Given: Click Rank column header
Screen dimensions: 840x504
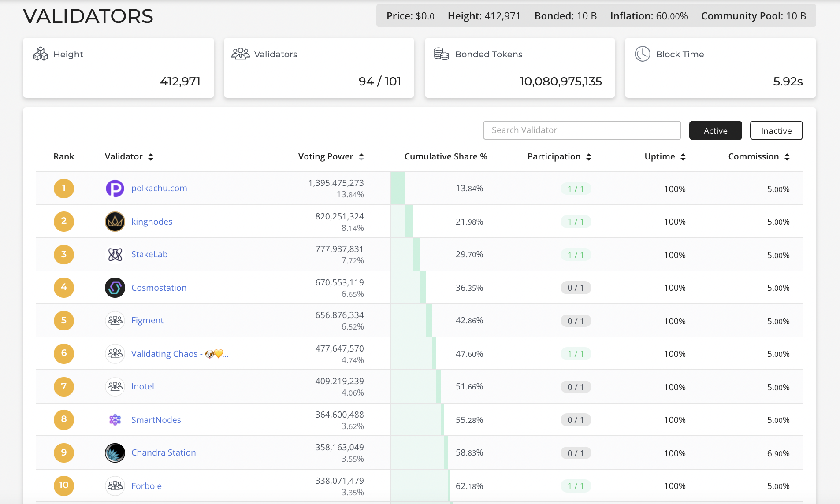Looking at the screenshot, I should pos(64,156).
